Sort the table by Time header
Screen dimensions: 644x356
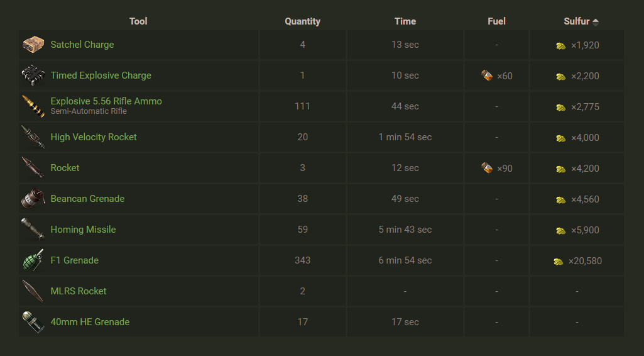click(x=405, y=21)
